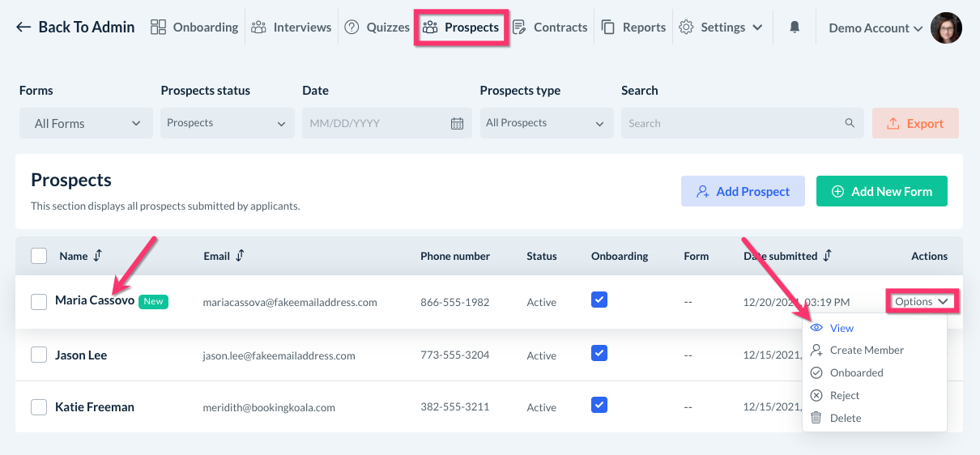Tick the checkbox beside Maria Cassovo
The image size is (980, 455).
coord(39,302)
